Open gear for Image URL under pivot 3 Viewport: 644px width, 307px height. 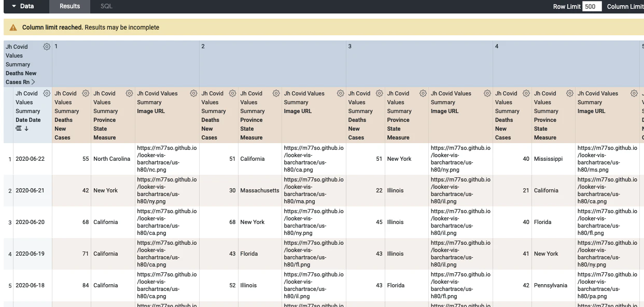pos(487,93)
